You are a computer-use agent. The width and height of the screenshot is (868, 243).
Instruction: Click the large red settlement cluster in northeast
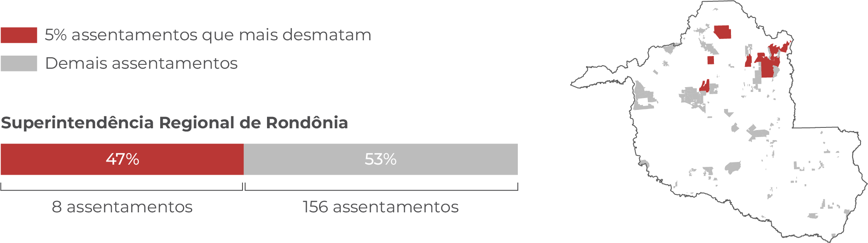coord(769,60)
